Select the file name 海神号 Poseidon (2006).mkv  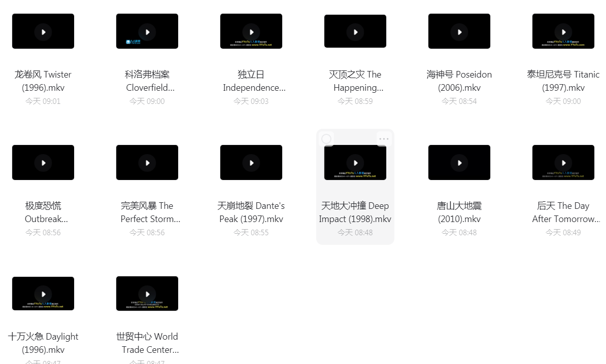click(459, 81)
